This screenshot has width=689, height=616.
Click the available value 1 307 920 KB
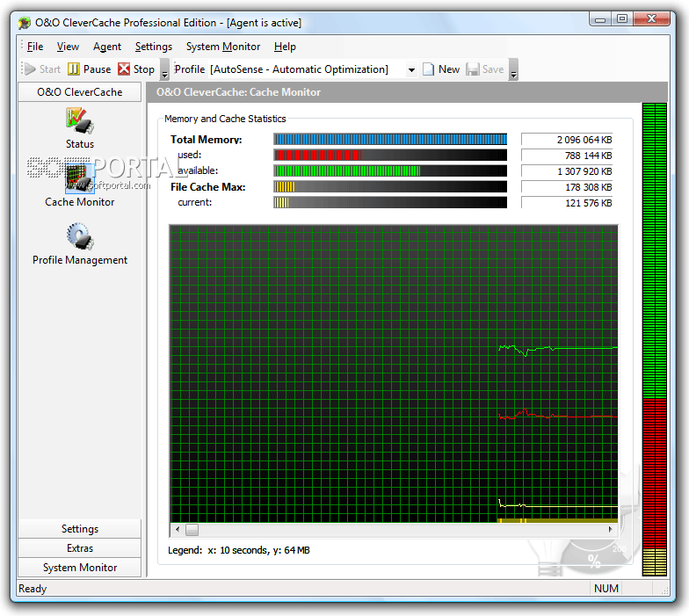(x=567, y=171)
